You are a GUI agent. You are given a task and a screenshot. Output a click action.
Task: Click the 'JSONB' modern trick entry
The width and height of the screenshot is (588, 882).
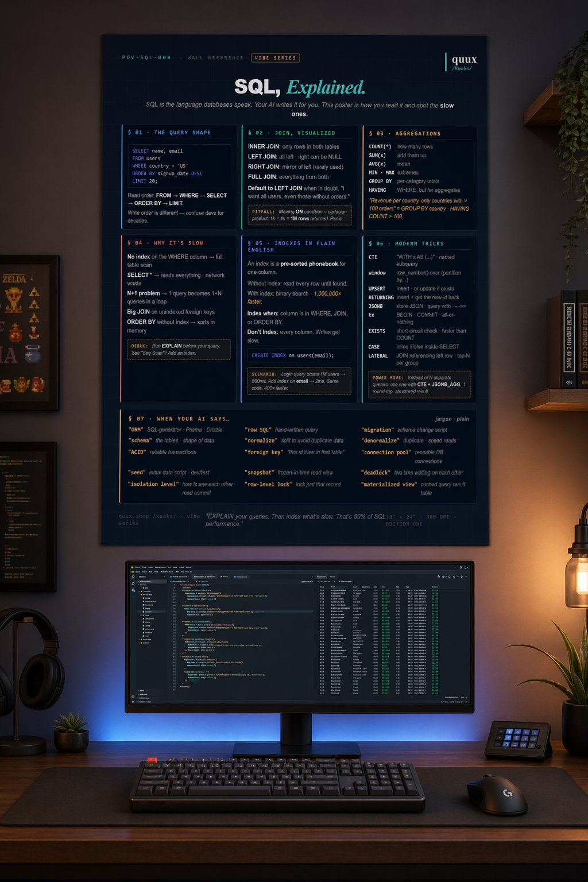click(417, 306)
